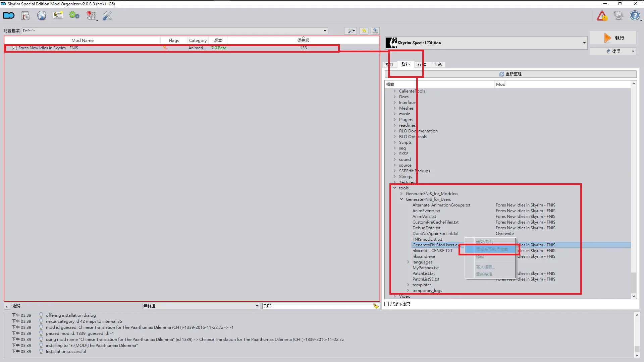Open the help question mark icon

click(x=635, y=15)
